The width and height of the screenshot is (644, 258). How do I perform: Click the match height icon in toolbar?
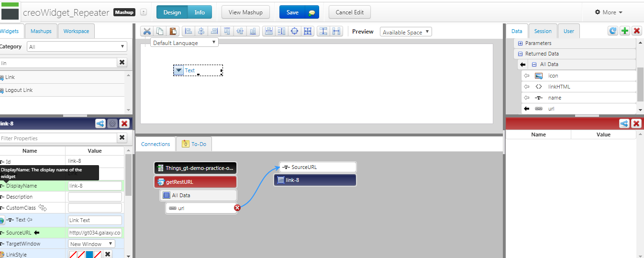point(282,32)
